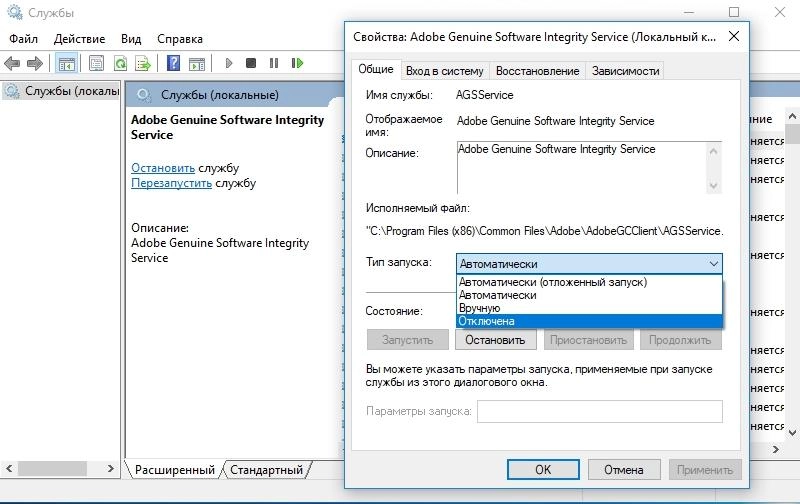
Task: Toggle the show/hide action pane icon
Action: coord(196,63)
